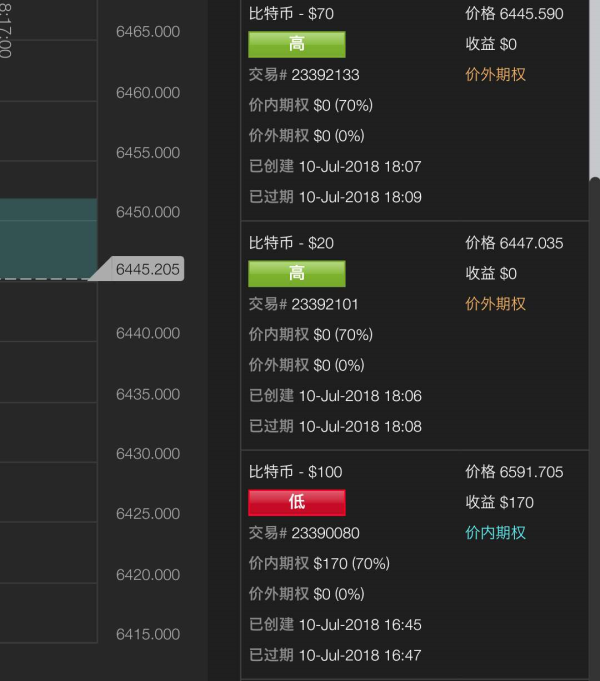Click the 6440.000 axis label
The image size is (600, 681).
[x=148, y=333]
